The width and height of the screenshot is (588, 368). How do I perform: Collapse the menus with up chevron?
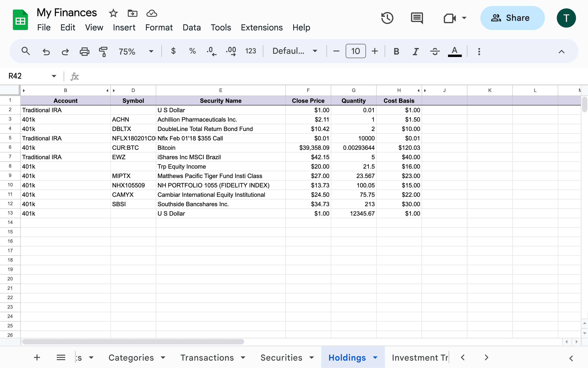click(x=561, y=51)
